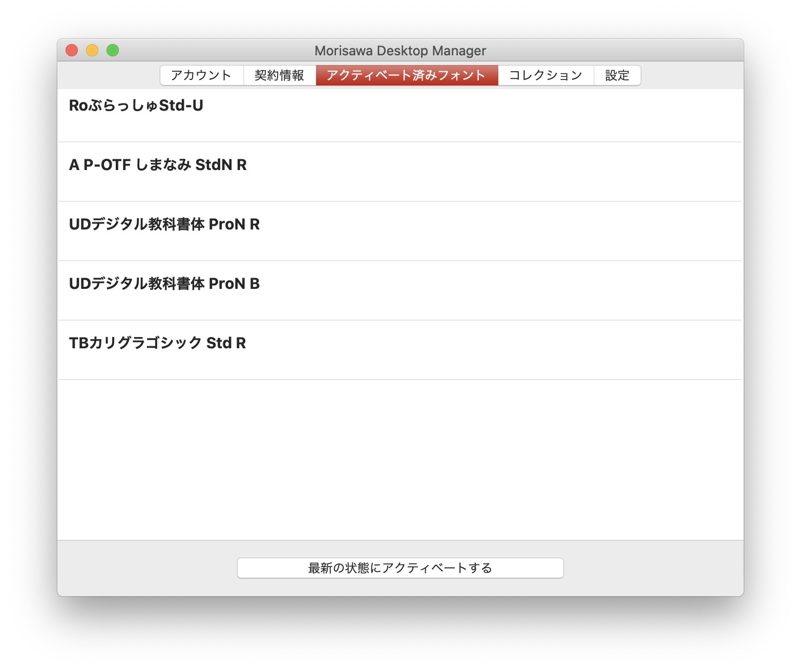Click the separator under UDデジタル教科書体 ProN B
801x672 pixels.
[399, 320]
